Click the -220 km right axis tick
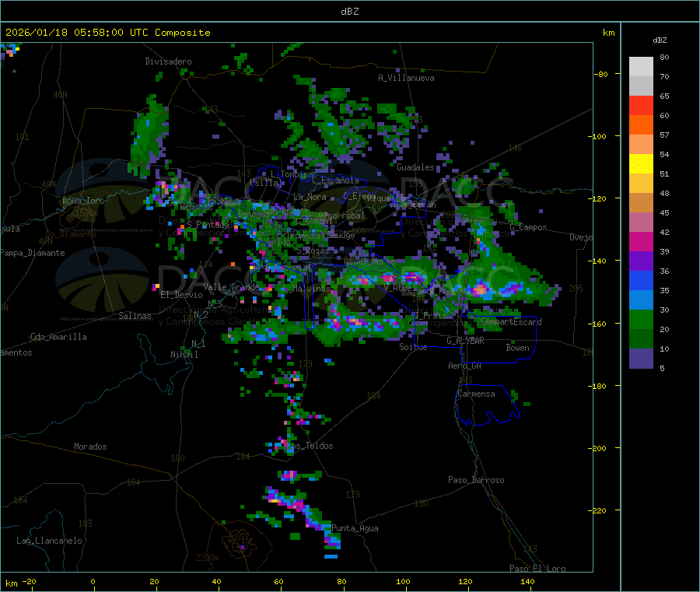Screen dimensions: 700x592 [x=599, y=511]
